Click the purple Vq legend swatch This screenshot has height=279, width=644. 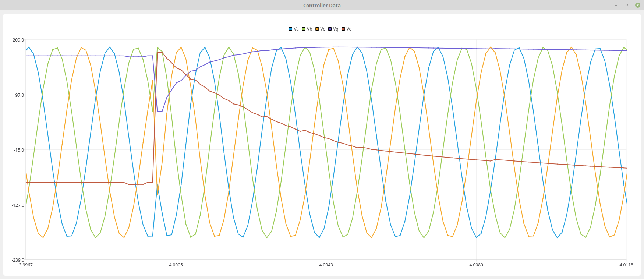[x=330, y=29]
